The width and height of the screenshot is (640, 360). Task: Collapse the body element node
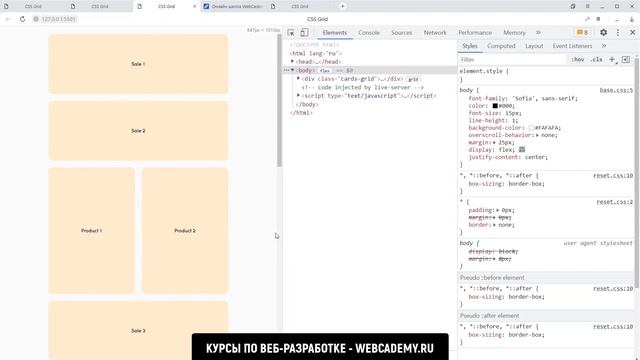pos(292,70)
